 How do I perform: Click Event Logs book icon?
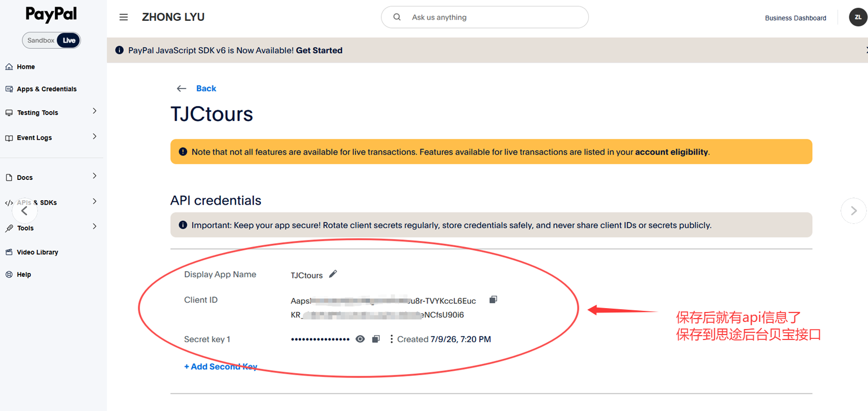(x=9, y=138)
